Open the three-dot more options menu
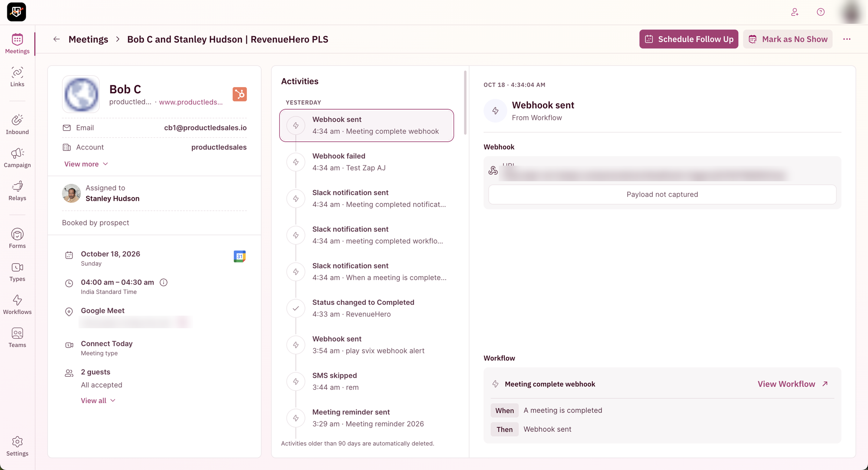Viewport: 868px width, 470px height. point(847,39)
